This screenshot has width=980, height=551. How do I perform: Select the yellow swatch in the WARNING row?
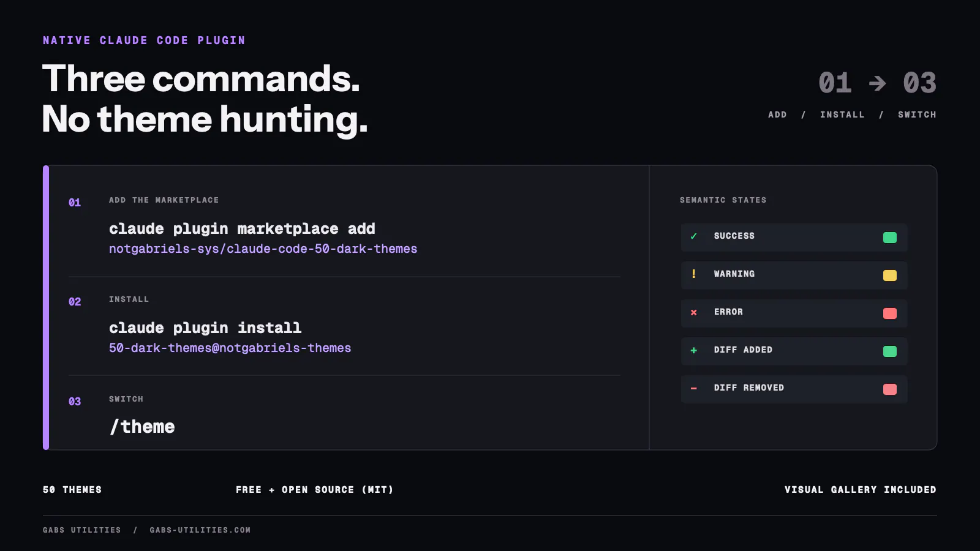(x=890, y=275)
